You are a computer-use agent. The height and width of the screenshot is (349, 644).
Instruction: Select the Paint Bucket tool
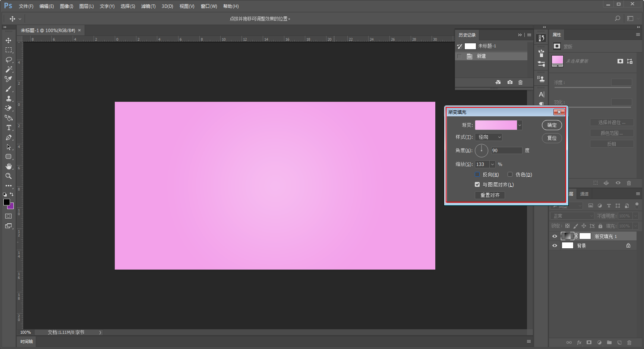point(9,118)
